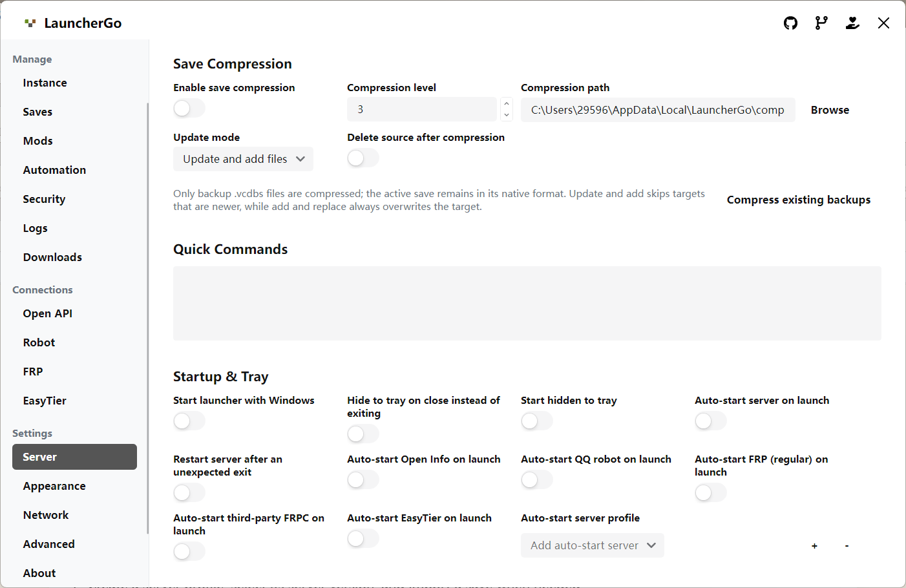906x588 pixels.
Task: Open the GitHub repository icon
Action: pyautogui.click(x=790, y=23)
